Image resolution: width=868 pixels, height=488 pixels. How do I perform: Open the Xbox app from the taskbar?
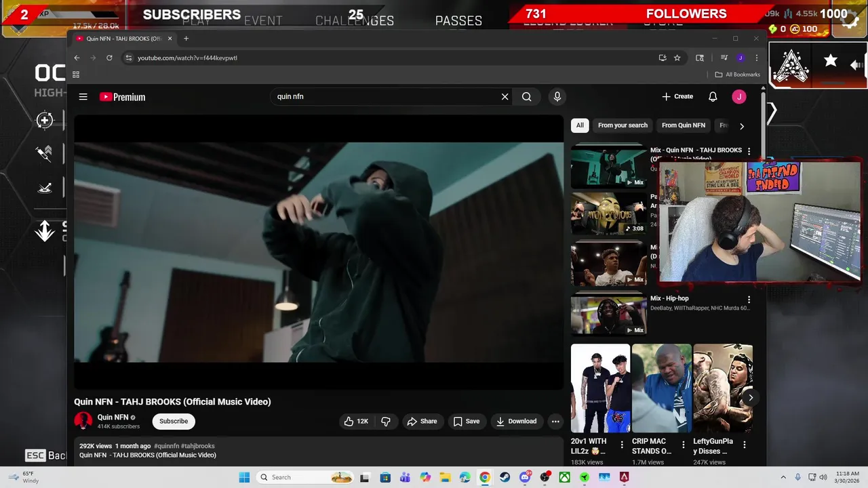[x=564, y=477]
